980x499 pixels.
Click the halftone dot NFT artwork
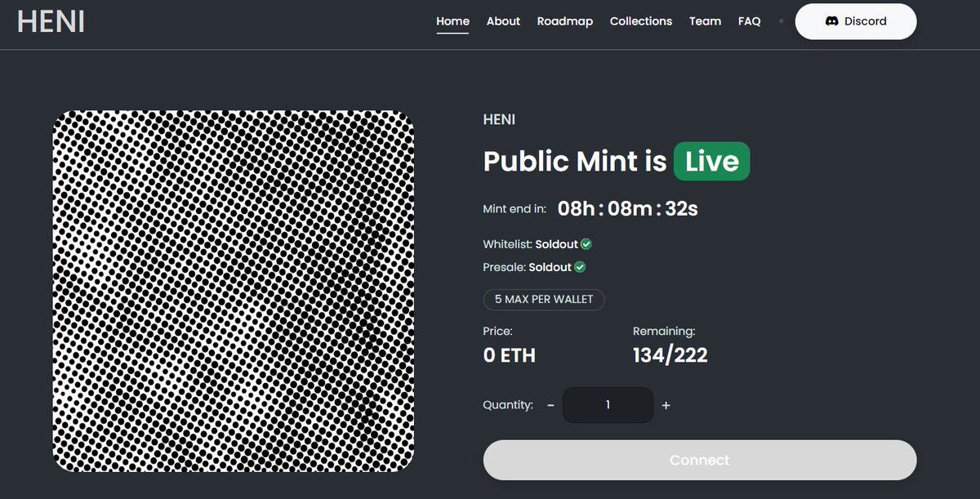pos(234,291)
